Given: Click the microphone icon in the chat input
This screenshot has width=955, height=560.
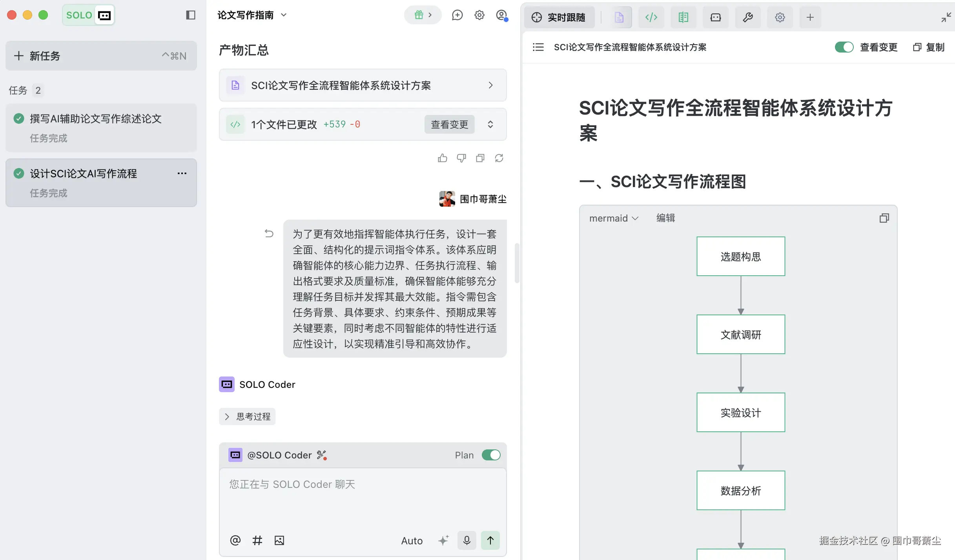Looking at the screenshot, I should click(x=466, y=540).
